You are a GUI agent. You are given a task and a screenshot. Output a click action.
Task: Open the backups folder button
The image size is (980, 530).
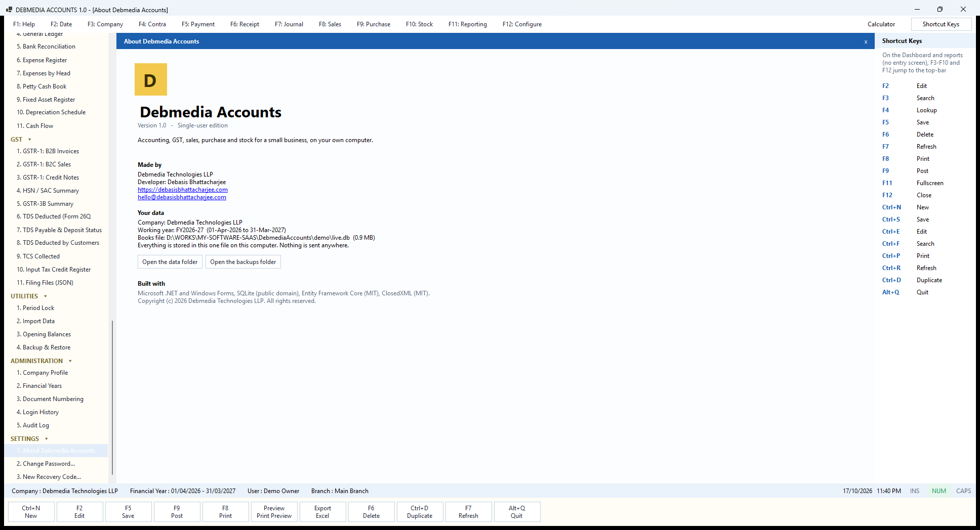click(x=243, y=262)
